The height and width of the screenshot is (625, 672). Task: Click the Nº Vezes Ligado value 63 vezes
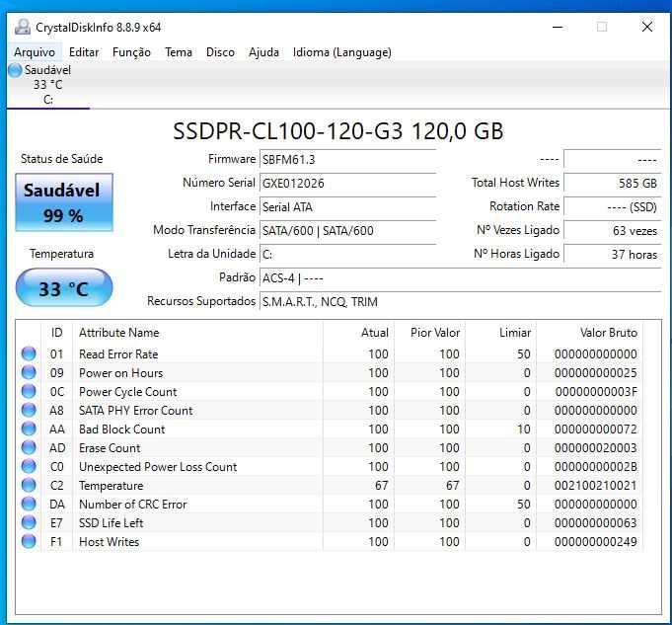(613, 230)
